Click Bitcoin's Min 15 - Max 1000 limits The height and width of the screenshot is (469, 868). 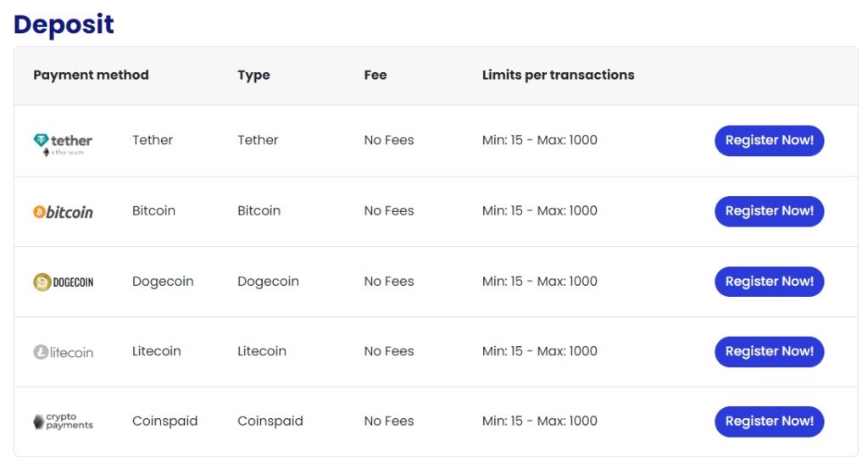[x=539, y=210]
